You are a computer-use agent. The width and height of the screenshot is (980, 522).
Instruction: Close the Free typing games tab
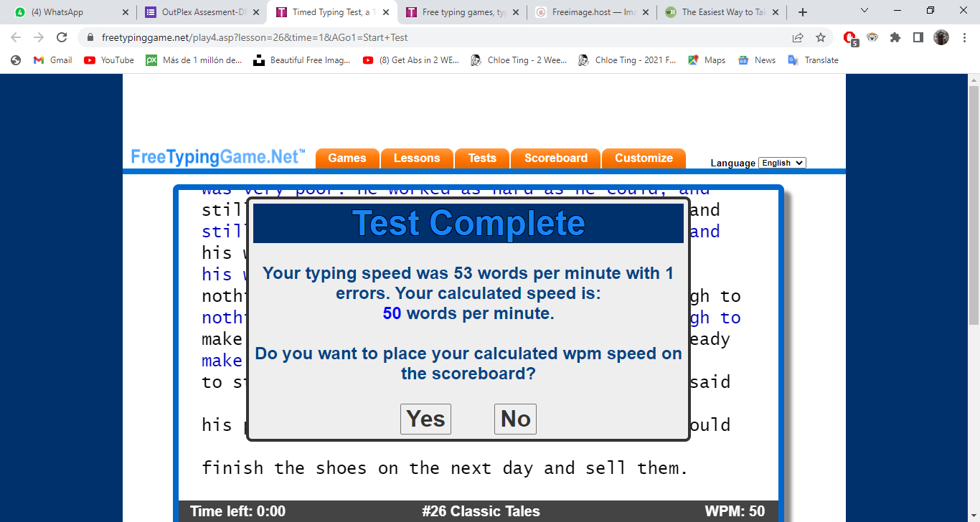point(515,12)
